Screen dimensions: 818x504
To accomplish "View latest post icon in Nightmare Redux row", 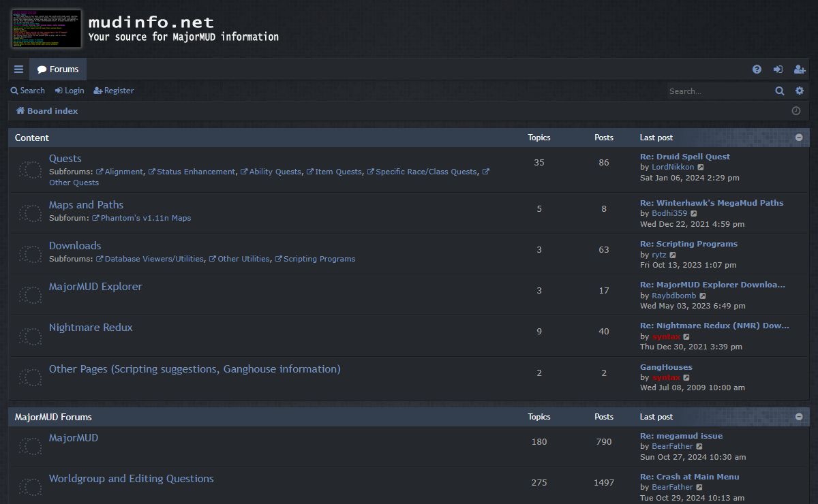I will [686, 337].
